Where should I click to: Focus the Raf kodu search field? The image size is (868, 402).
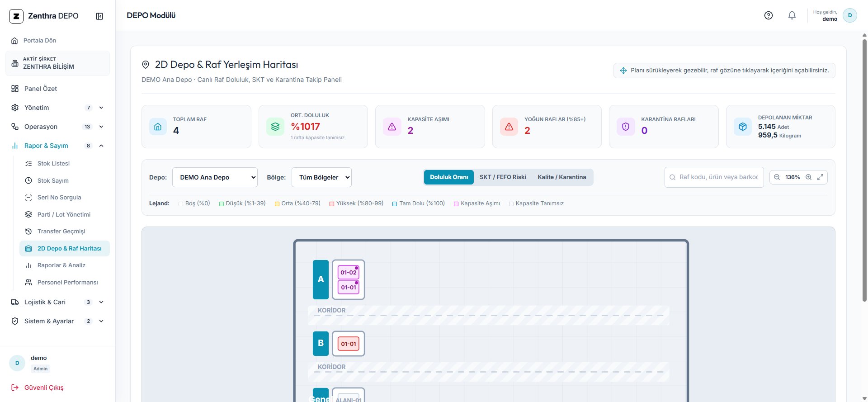(x=714, y=177)
